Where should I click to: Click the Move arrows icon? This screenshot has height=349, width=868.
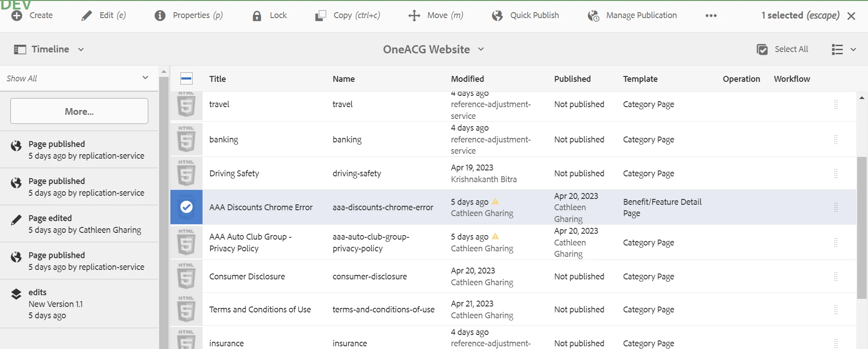click(x=414, y=16)
